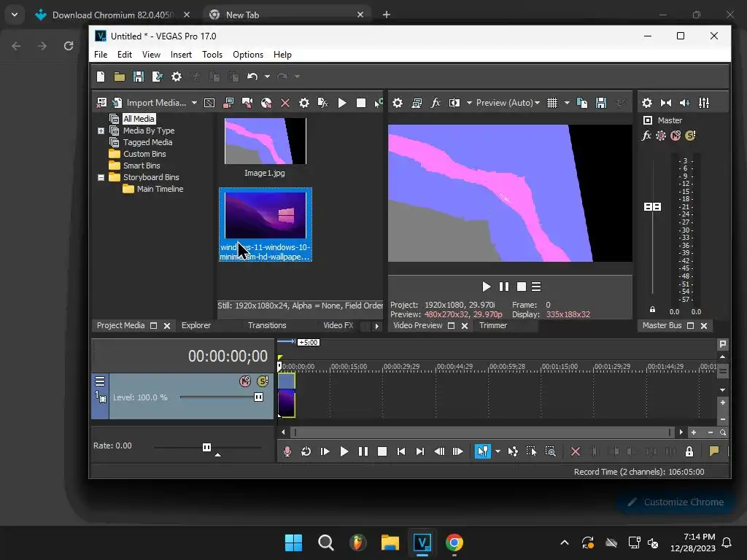747x560 pixels.
Task: Select the Tagged Media tree item
Action: pos(147,142)
